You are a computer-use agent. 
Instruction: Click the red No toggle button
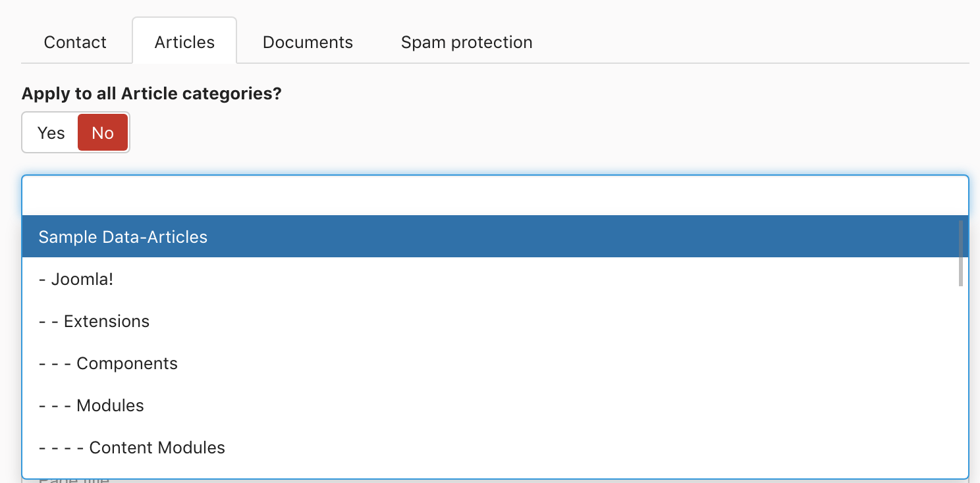[x=103, y=133]
